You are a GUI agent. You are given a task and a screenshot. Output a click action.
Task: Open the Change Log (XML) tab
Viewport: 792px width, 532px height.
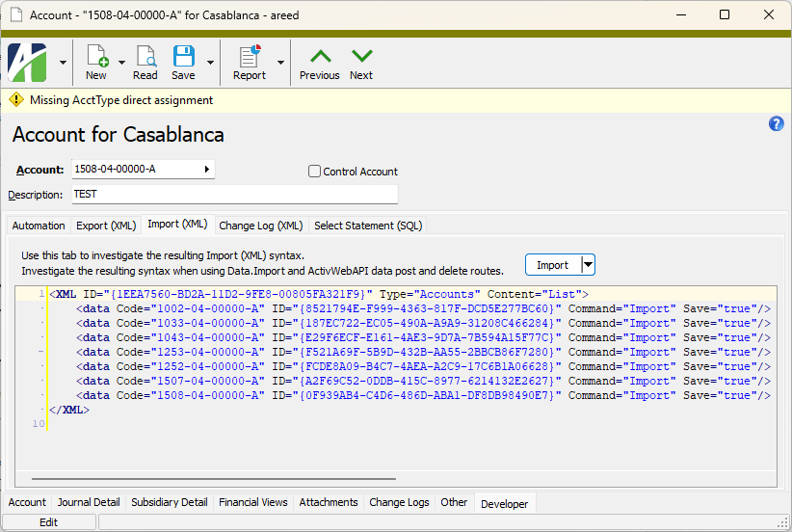pos(261,226)
